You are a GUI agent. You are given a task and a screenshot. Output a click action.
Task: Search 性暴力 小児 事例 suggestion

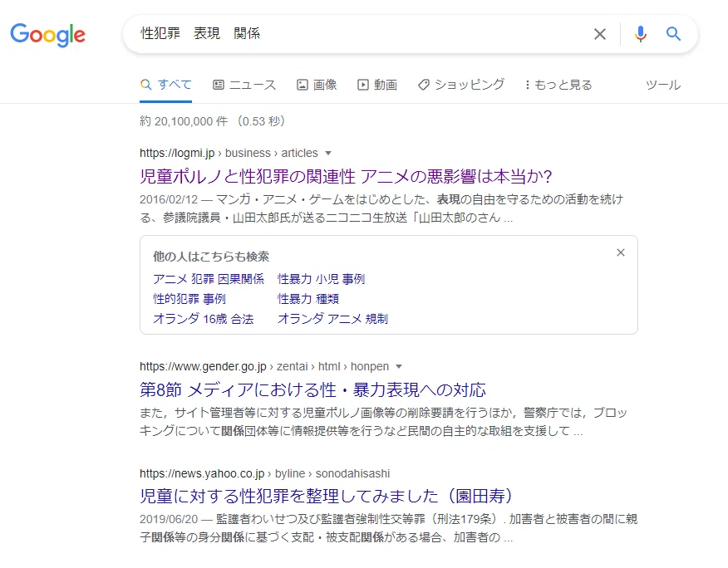point(322,279)
